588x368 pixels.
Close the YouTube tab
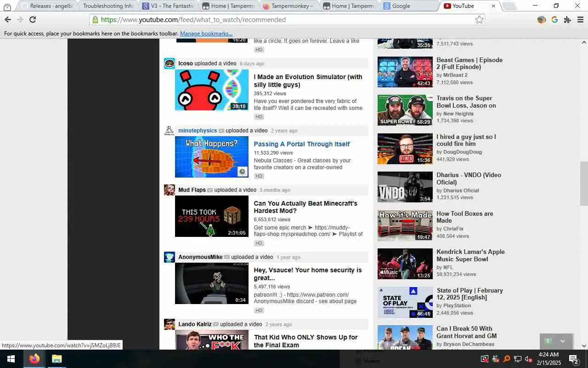click(x=493, y=6)
